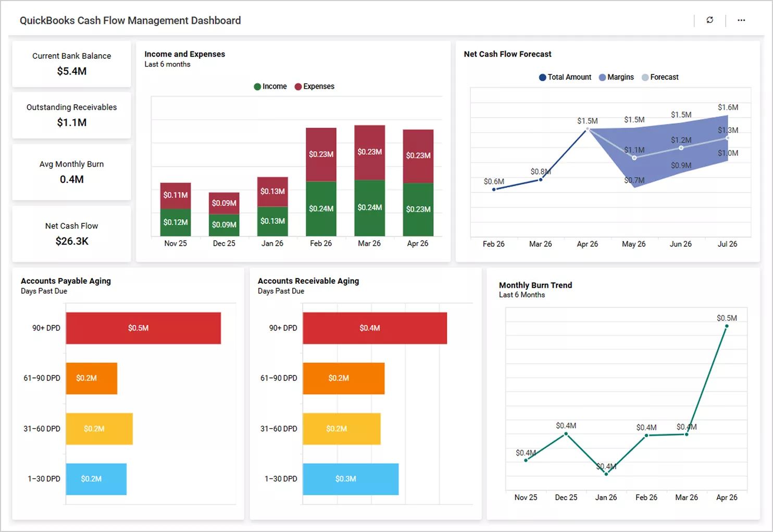Click the receivable 31–60 DPD yellow bar
This screenshot has height=532, width=773.
point(342,429)
